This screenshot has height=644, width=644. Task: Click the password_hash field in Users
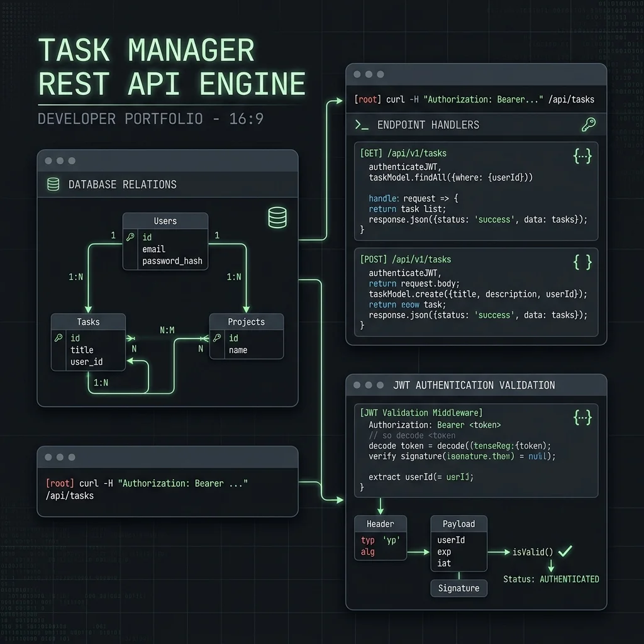(x=172, y=261)
